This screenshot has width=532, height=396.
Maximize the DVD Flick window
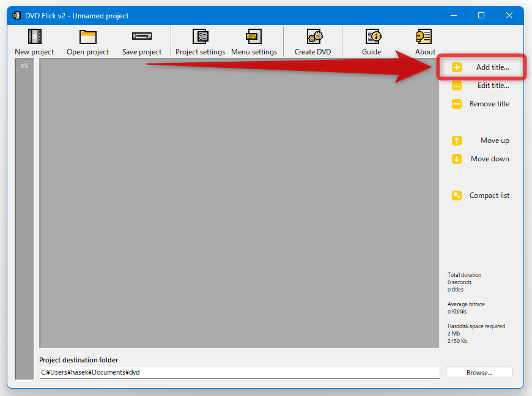pos(481,16)
